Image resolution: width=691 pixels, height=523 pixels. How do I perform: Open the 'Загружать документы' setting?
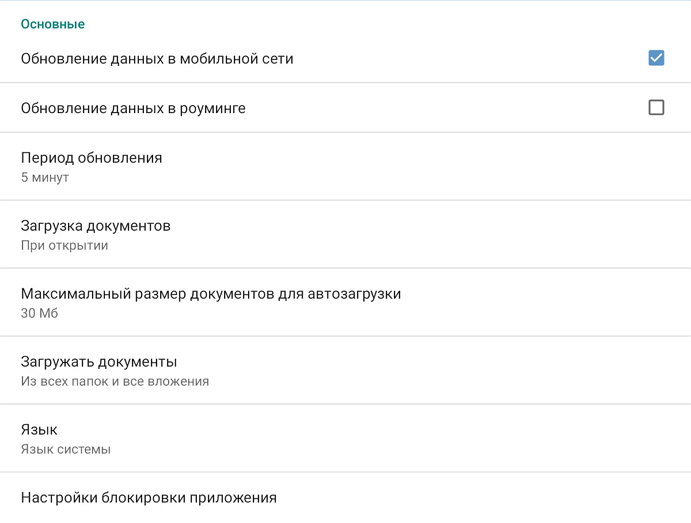click(99, 362)
